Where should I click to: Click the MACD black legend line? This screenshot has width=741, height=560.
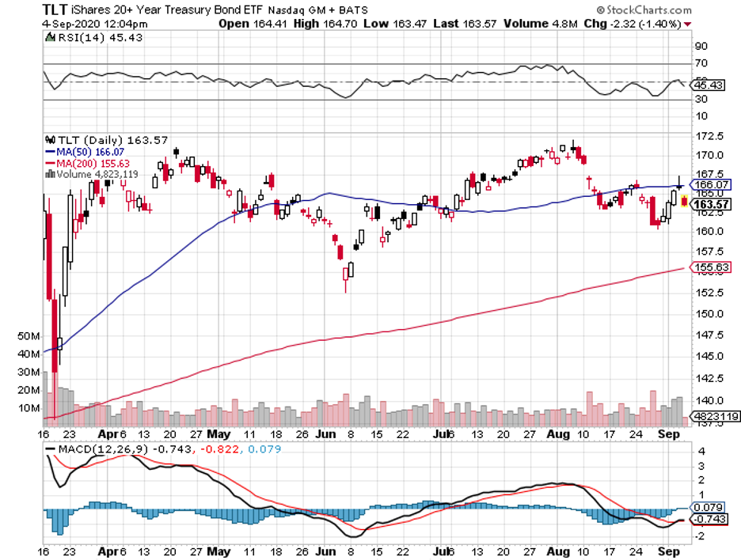(x=50, y=449)
